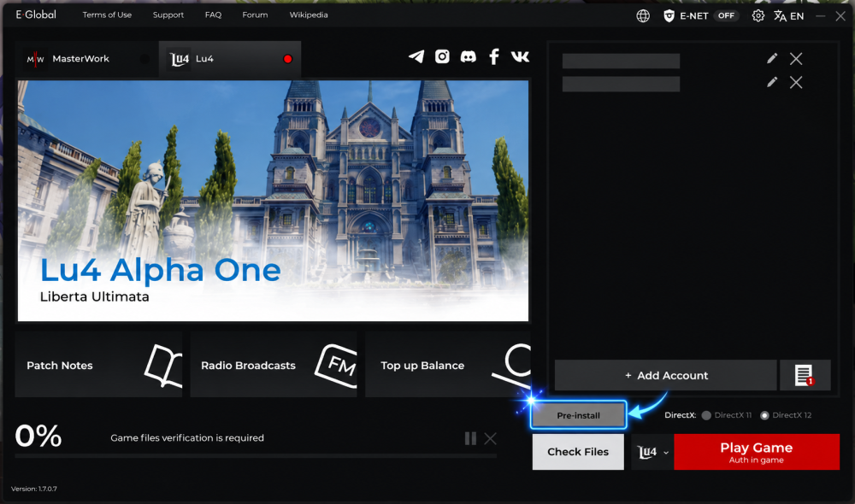
Task: Open the Top up Balance tile
Action: (448, 365)
